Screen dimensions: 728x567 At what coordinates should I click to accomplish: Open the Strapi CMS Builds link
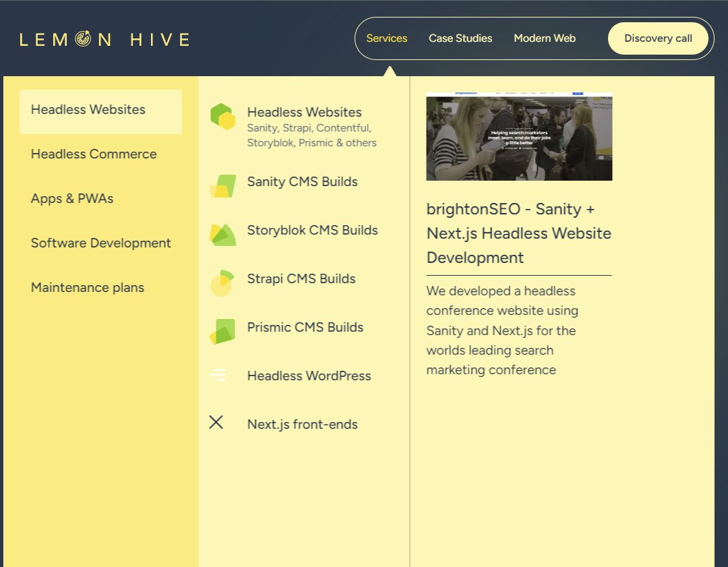click(x=301, y=278)
